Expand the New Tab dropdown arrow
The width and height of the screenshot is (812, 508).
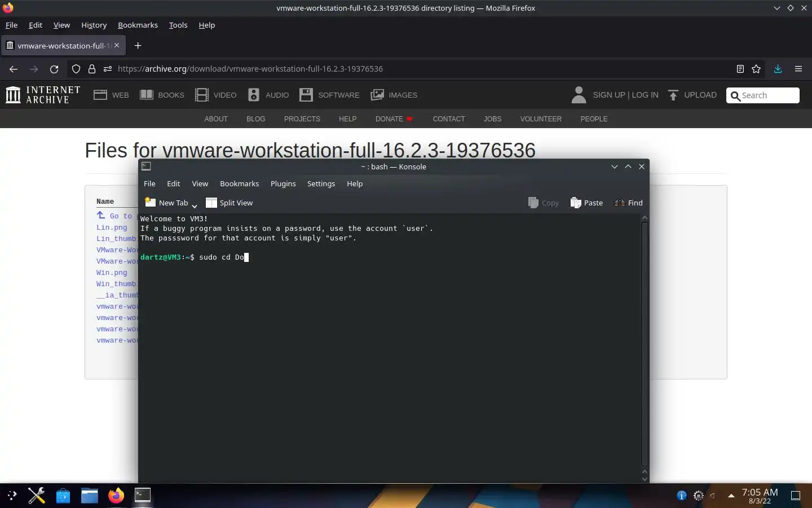[195, 205]
